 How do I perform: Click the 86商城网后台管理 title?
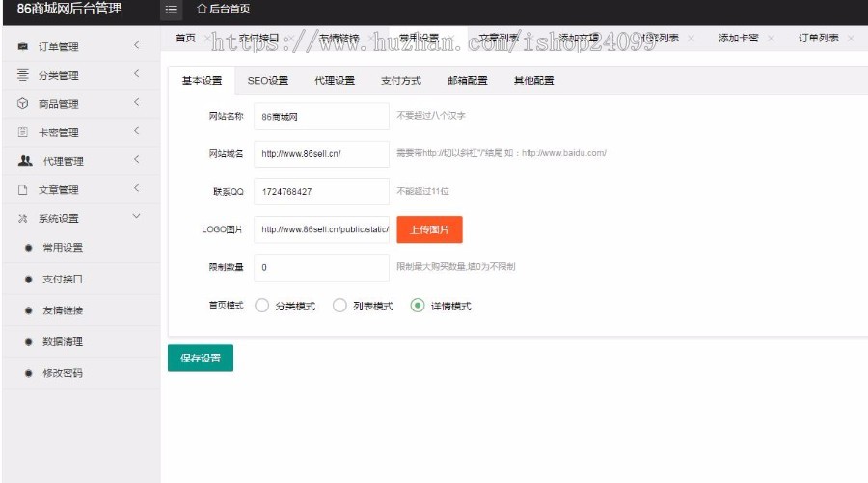point(69,9)
